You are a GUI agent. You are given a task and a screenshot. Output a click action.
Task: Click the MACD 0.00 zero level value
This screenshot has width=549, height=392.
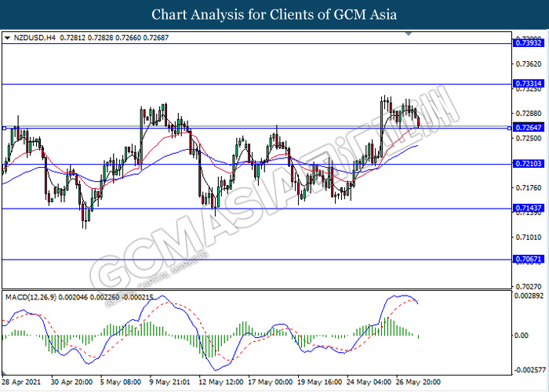coord(522,336)
